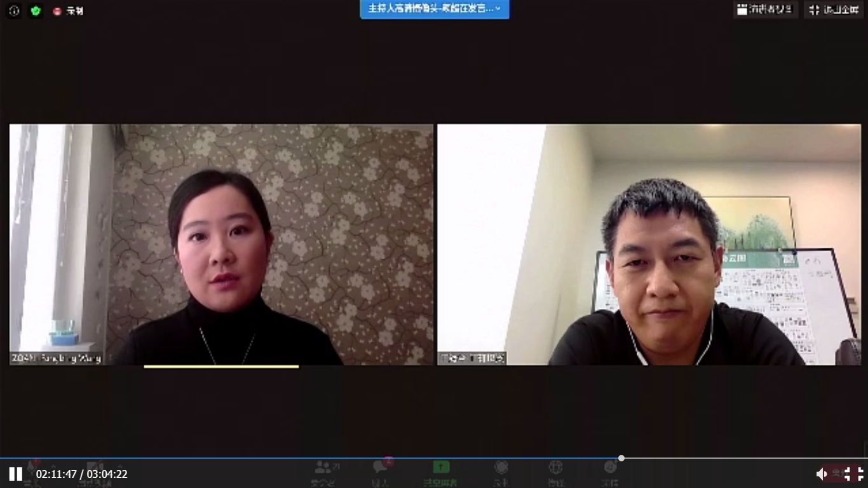Pause the video playback
This screenshot has height=488, width=868.
click(x=15, y=474)
